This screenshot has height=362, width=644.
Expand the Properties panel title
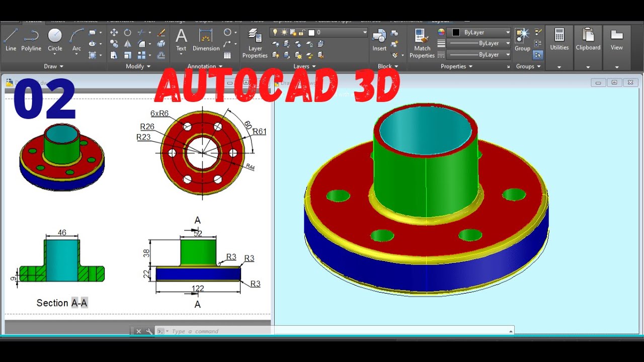click(x=456, y=66)
